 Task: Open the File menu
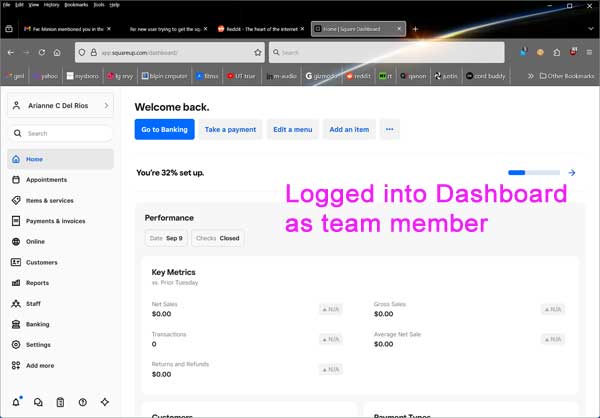pos(7,5)
